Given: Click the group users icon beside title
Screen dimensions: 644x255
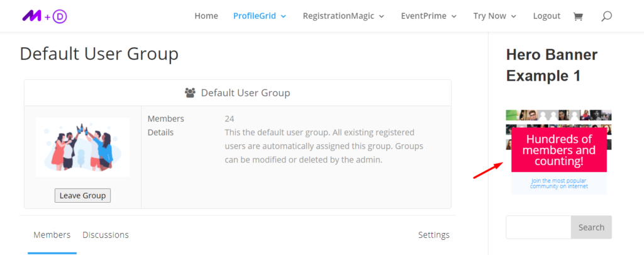Looking at the screenshot, I should (190, 93).
